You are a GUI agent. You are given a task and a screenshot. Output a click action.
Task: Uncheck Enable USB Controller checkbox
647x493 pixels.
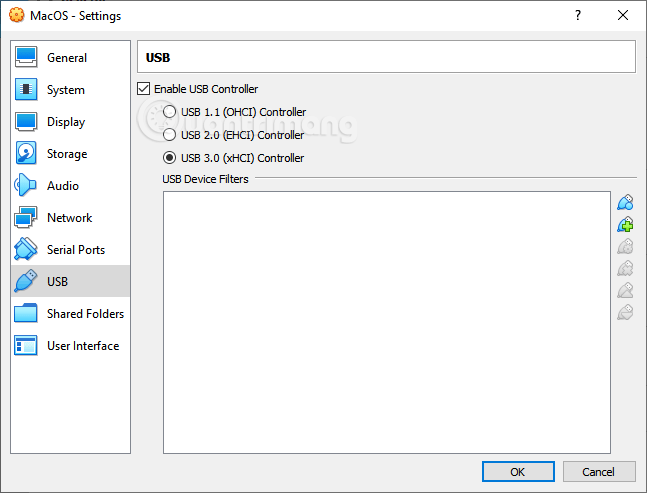[x=145, y=89]
